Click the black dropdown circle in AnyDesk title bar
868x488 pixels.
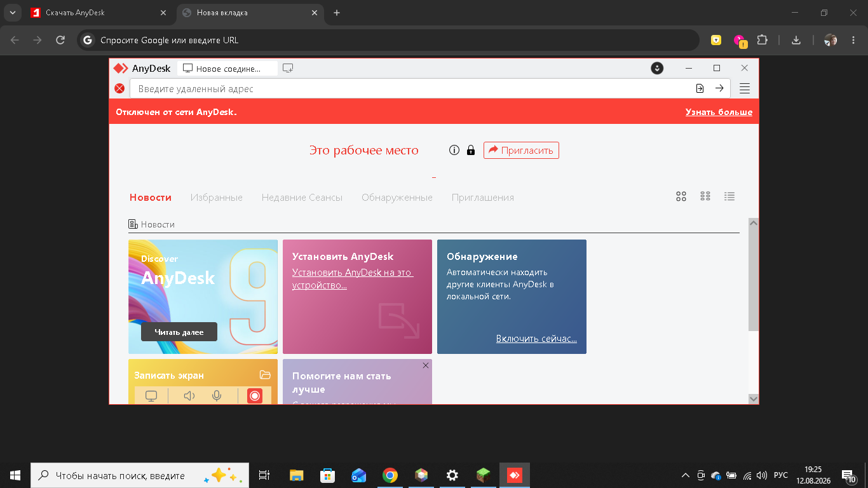[658, 68]
